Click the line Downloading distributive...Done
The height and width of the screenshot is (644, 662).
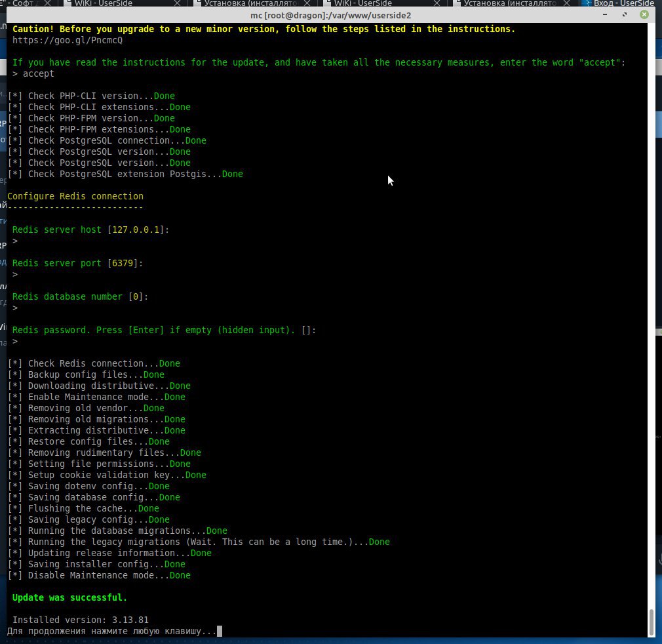pyautogui.click(x=99, y=386)
